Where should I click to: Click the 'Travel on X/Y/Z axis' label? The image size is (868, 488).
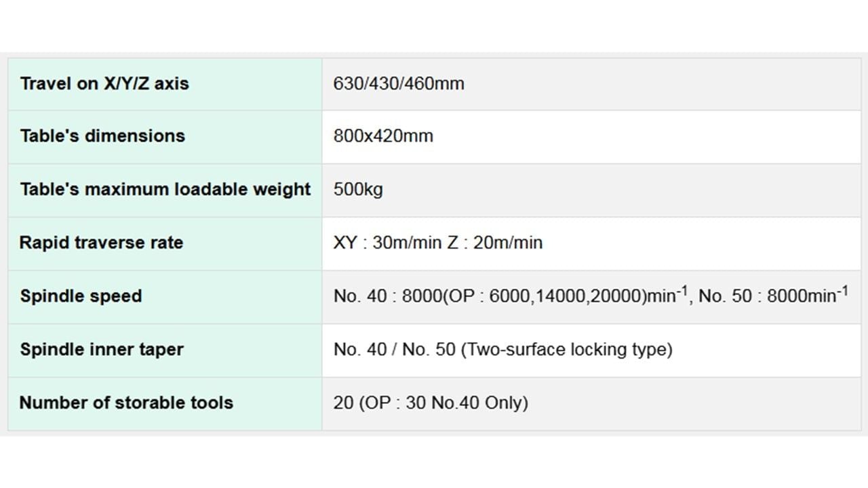coord(104,84)
